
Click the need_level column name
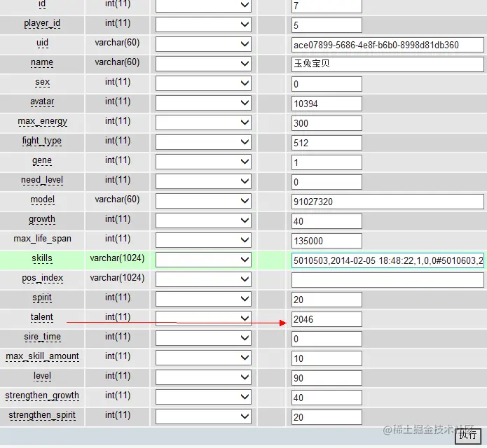click(42, 180)
